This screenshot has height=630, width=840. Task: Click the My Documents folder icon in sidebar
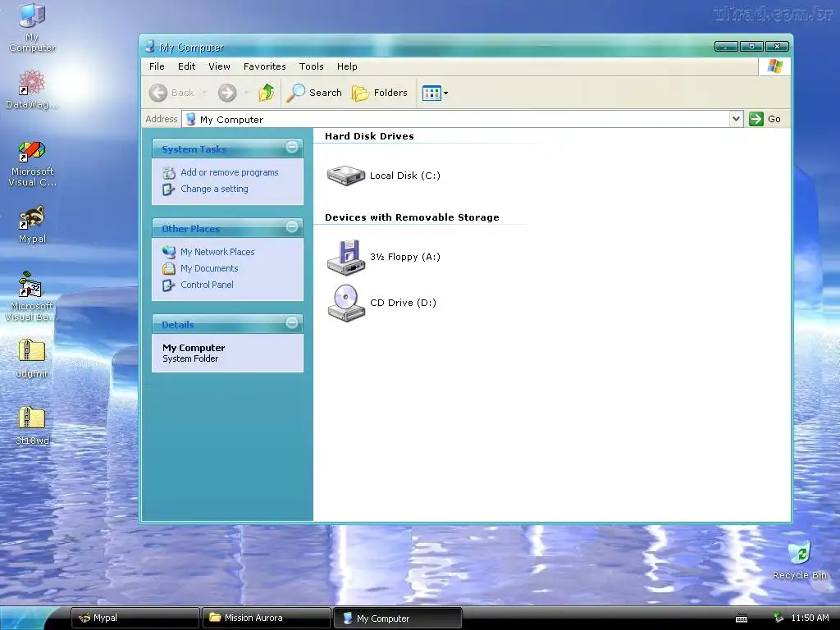click(x=169, y=268)
